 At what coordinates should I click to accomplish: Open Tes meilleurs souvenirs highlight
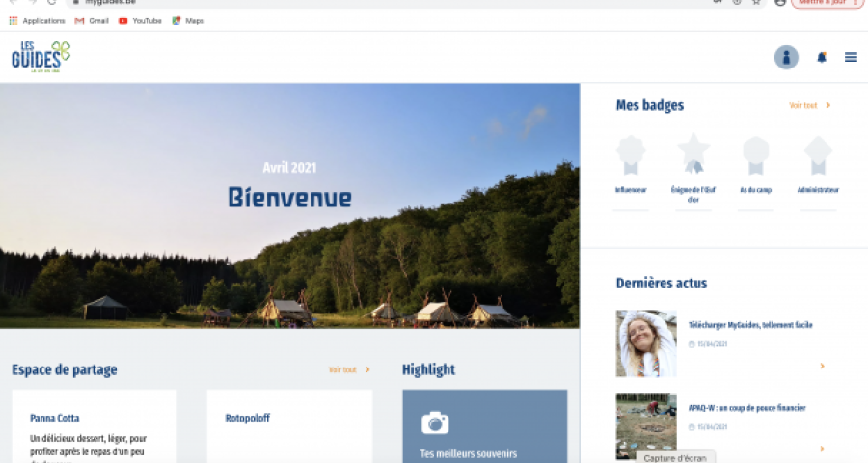469,453
